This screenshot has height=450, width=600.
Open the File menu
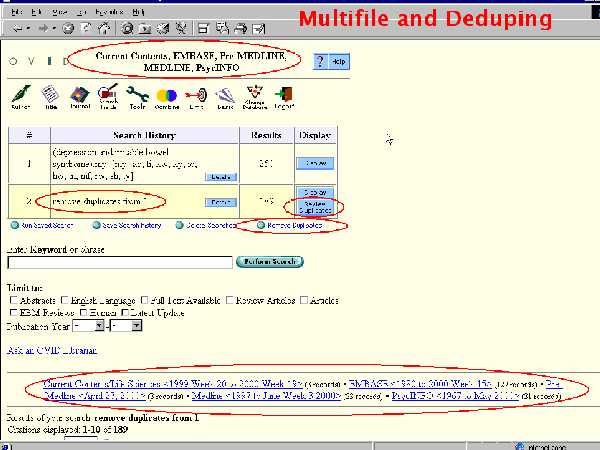click(16, 12)
